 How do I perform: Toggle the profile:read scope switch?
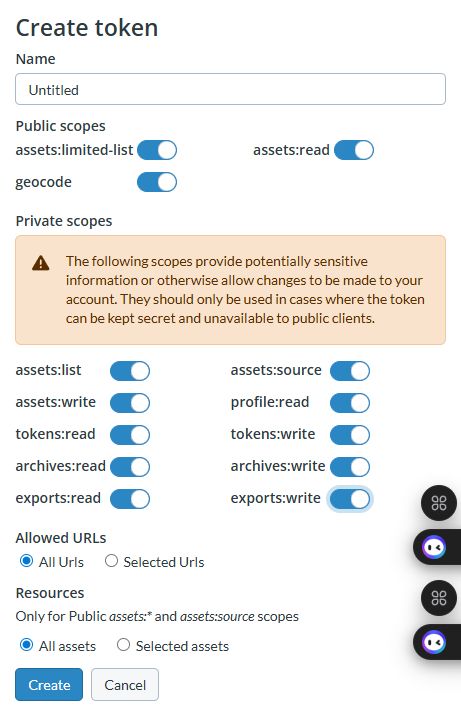click(x=350, y=403)
